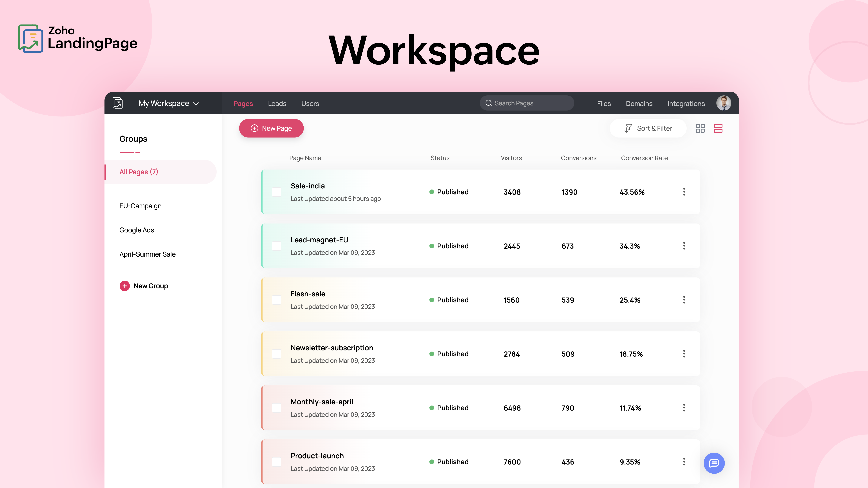This screenshot has width=868, height=488.
Task: Open the Newsletter-subscription page name
Action: point(332,348)
